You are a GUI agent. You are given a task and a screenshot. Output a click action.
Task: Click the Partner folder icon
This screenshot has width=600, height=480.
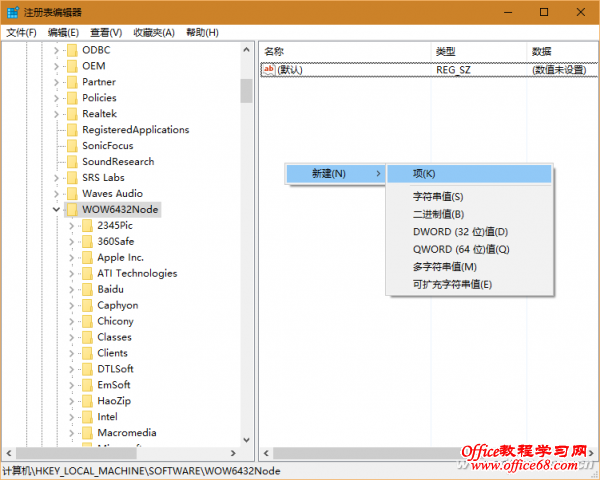click(72, 82)
